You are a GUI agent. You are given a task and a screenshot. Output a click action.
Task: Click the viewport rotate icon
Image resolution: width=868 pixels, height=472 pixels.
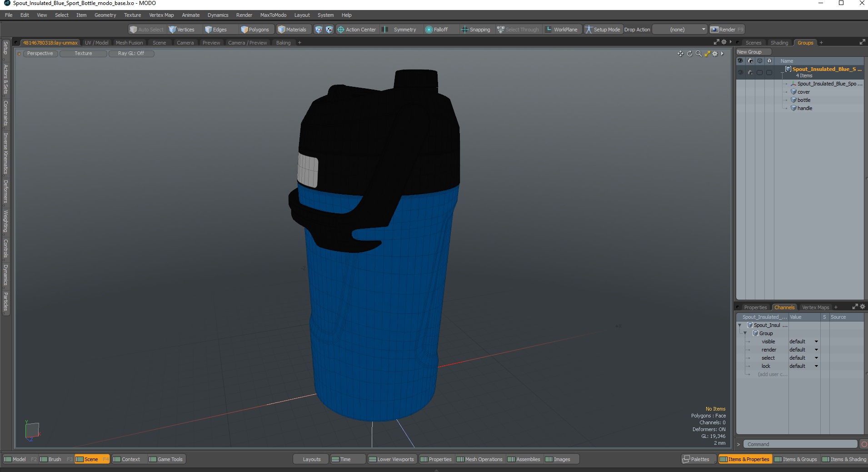(x=689, y=54)
